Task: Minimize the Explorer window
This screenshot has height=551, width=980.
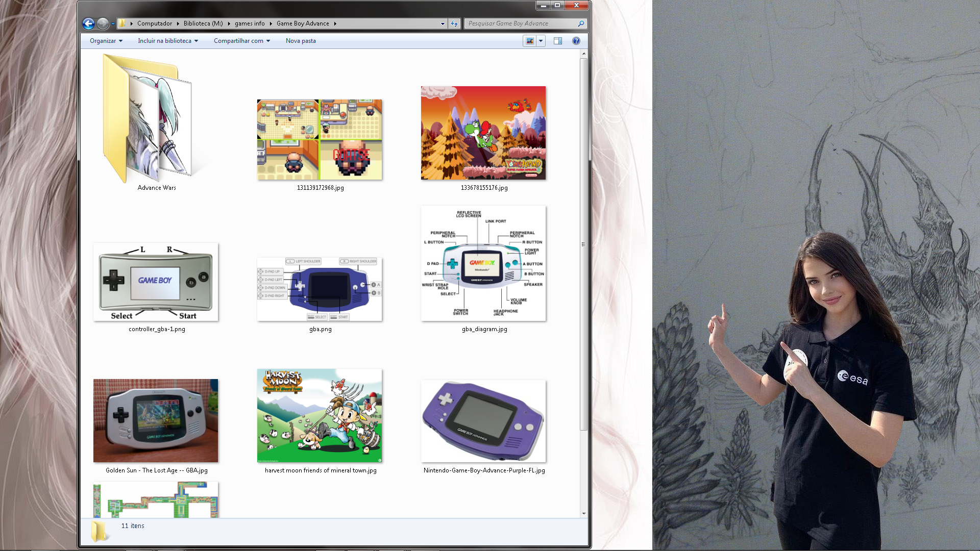Action: (x=543, y=5)
